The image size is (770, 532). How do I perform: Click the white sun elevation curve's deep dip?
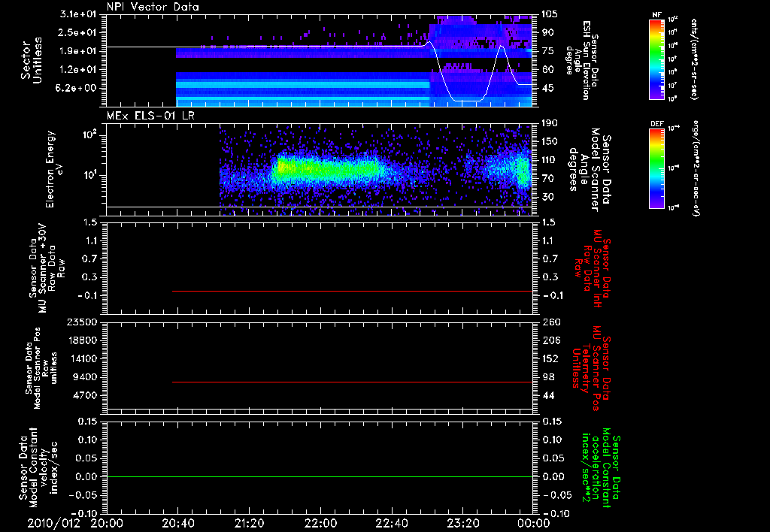(468, 101)
